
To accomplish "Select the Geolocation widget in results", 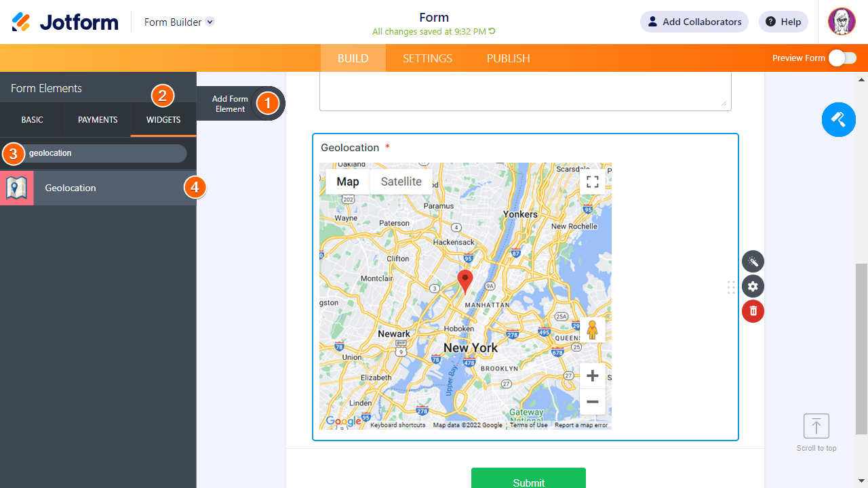I will 98,188.
